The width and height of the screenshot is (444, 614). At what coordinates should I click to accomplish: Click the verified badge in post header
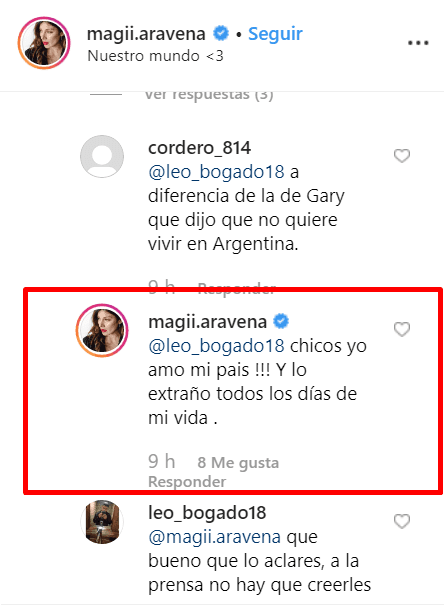[221, 33]
